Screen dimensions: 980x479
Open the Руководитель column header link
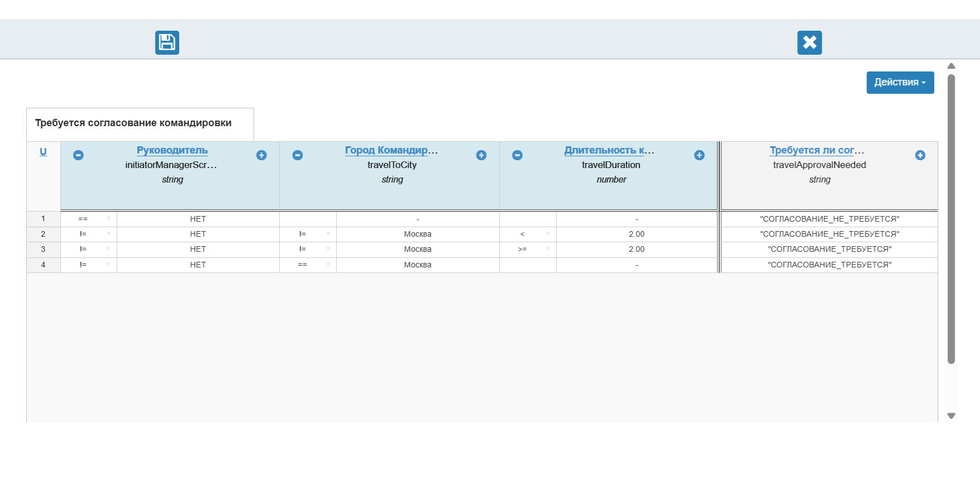tap(172, 150)
